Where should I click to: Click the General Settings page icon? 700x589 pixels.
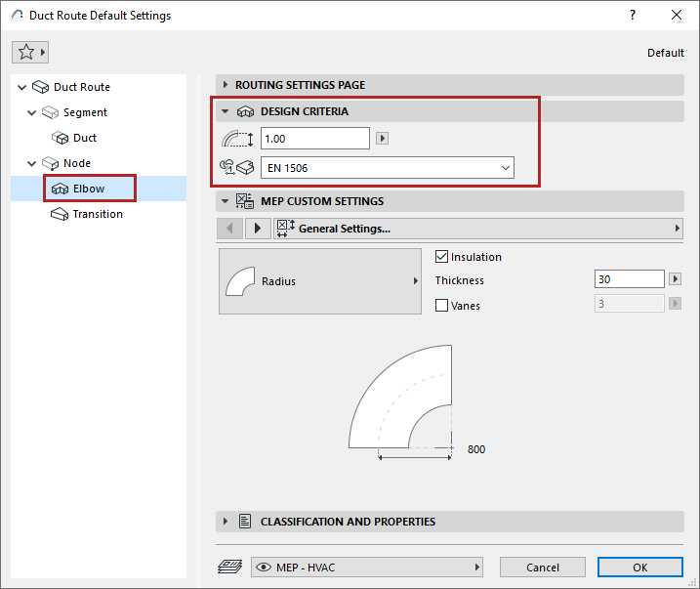(x=286, y=229)
